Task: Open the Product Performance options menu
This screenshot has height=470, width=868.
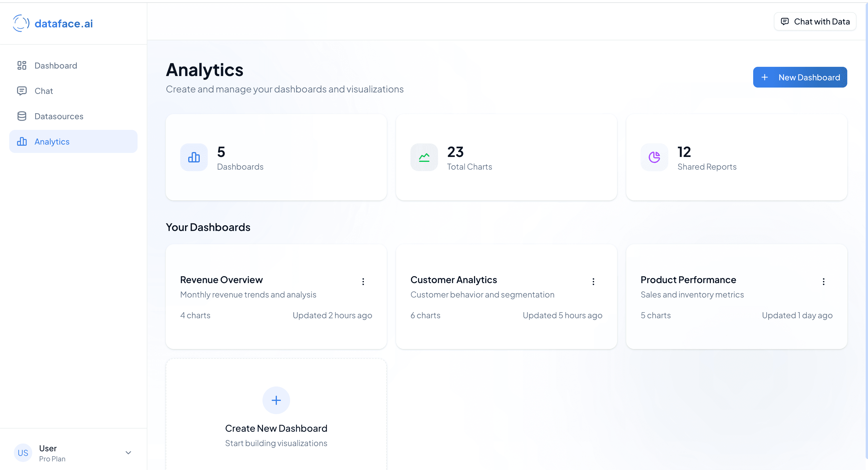Action: (x=824, y=282)
